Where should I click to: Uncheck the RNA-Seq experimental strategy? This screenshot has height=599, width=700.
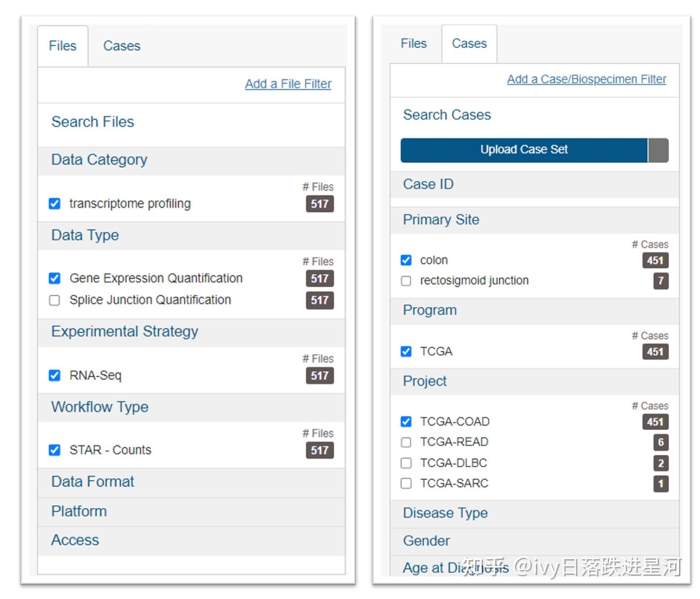pos(54,376)
